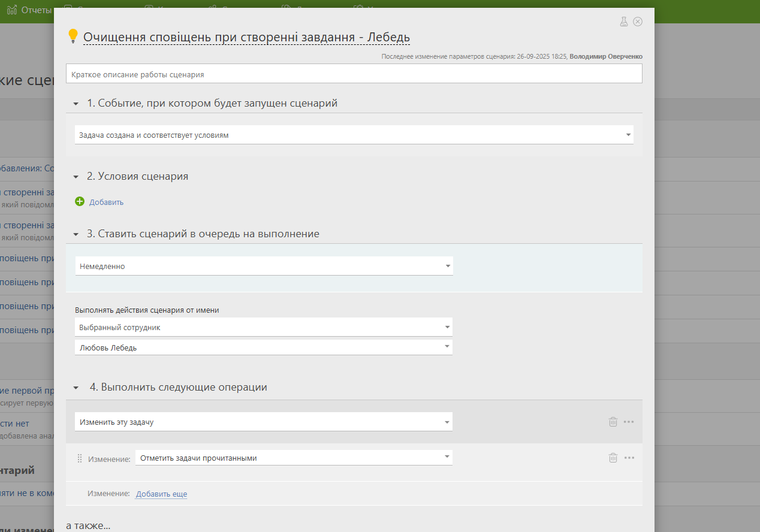Collapse the "2. Условия сценария" section
Screen dimensions: 760x532
[76, 177]
